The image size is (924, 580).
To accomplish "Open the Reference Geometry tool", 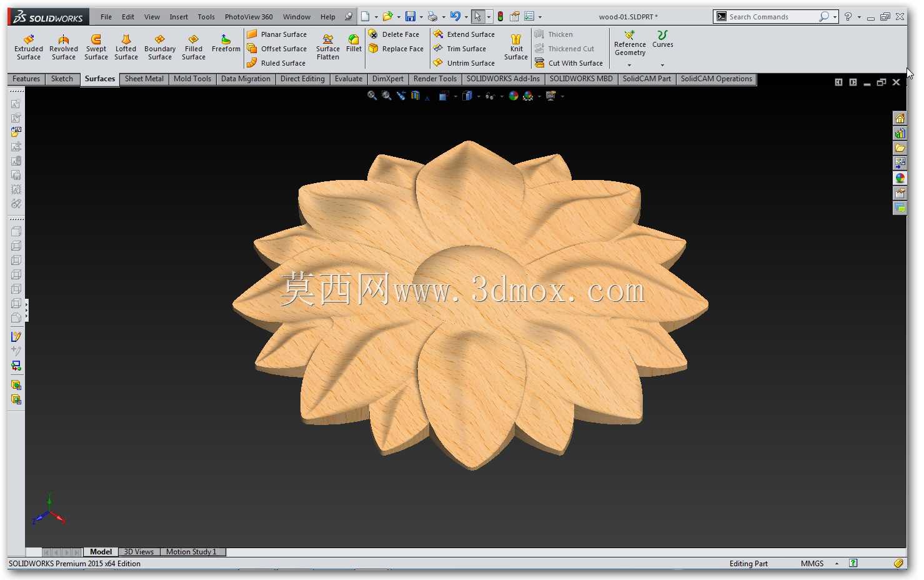I will [630, 43].
